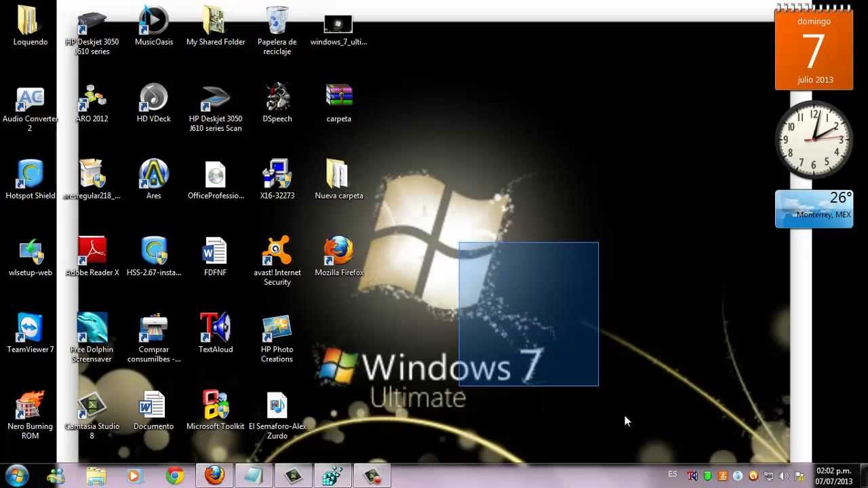Select the X16-32273 installer icon

pyautogui.click(x=277, y=180)
